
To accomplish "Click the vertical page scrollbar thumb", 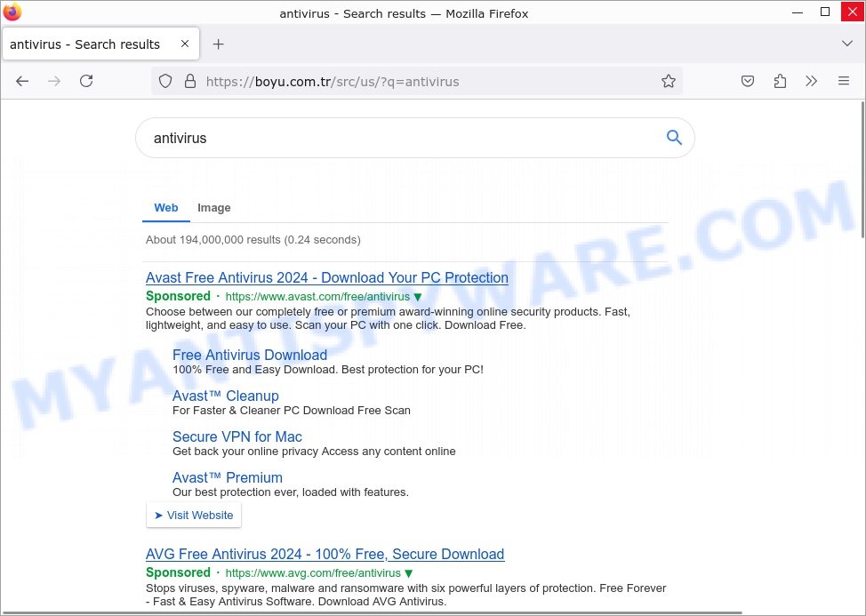I will [862, 170].
